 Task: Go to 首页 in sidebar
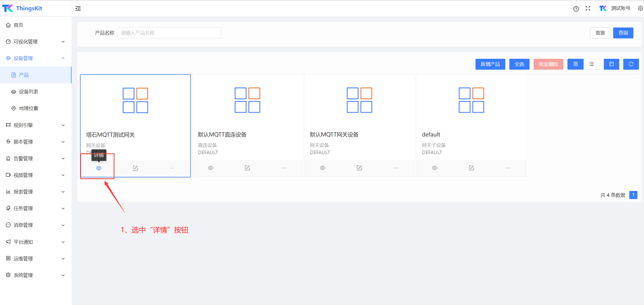point(18,25)
